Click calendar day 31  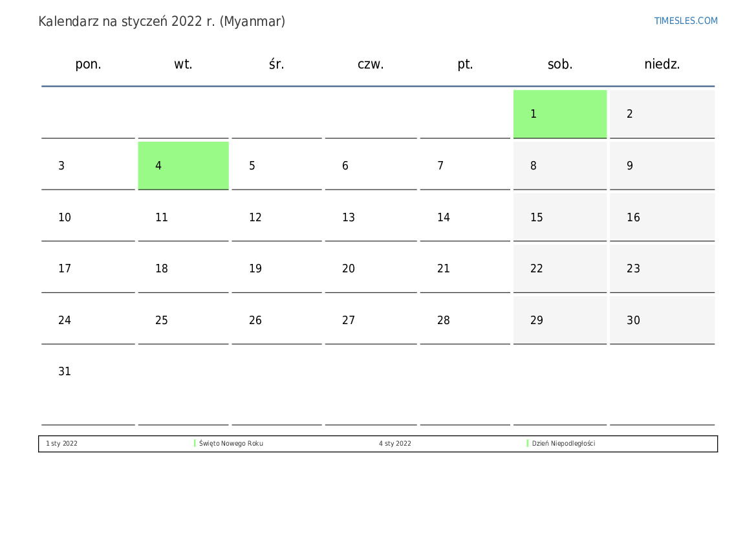(x=88, y=386)
